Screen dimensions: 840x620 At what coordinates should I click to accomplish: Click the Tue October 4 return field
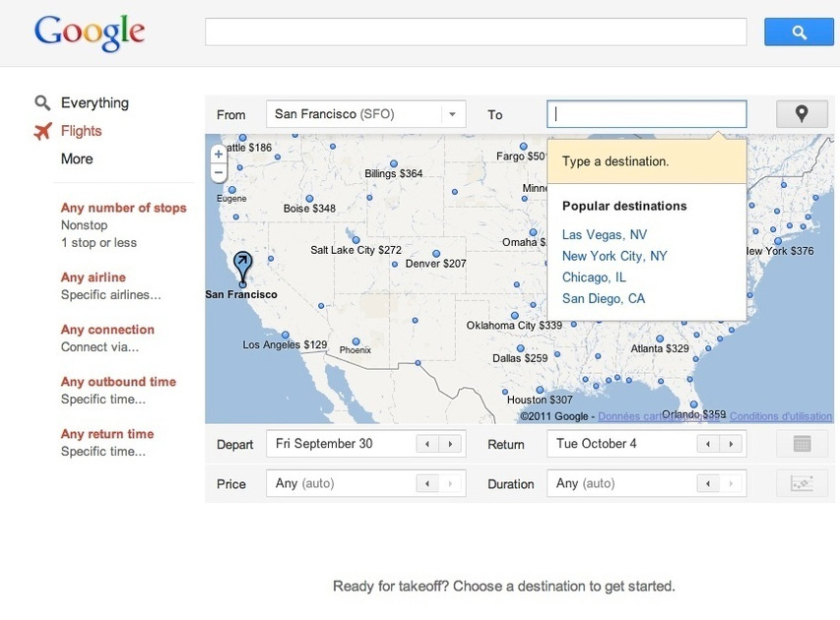pyautogui.click(x=647, y=444)
